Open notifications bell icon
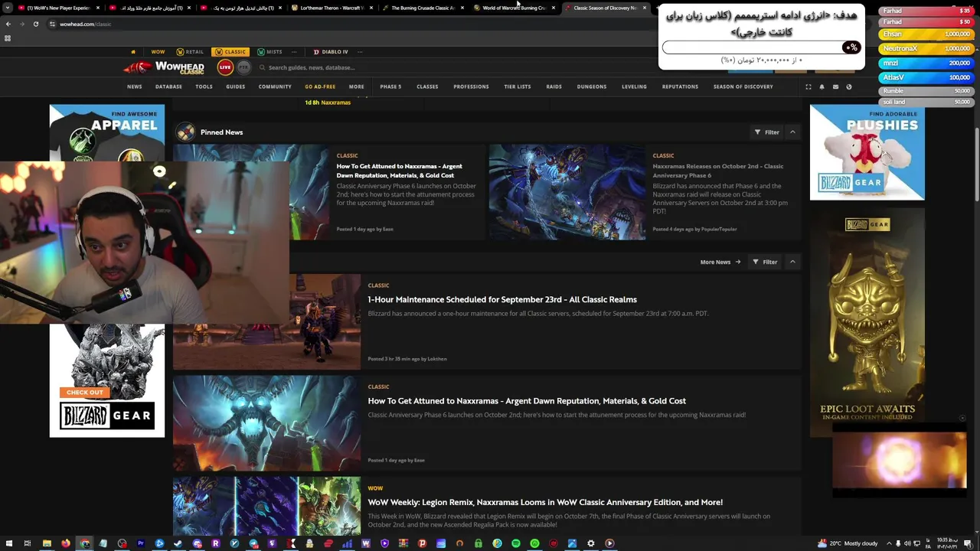This screenshot has width=980, height=551. tap(822, 86)
